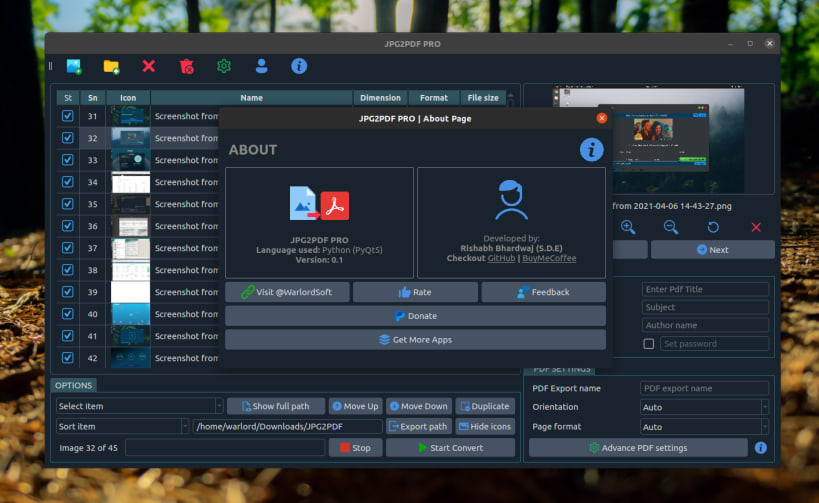Toggle the checkbox for row 42
This screenshot has width=819, height=503.
tap(67, 358)
